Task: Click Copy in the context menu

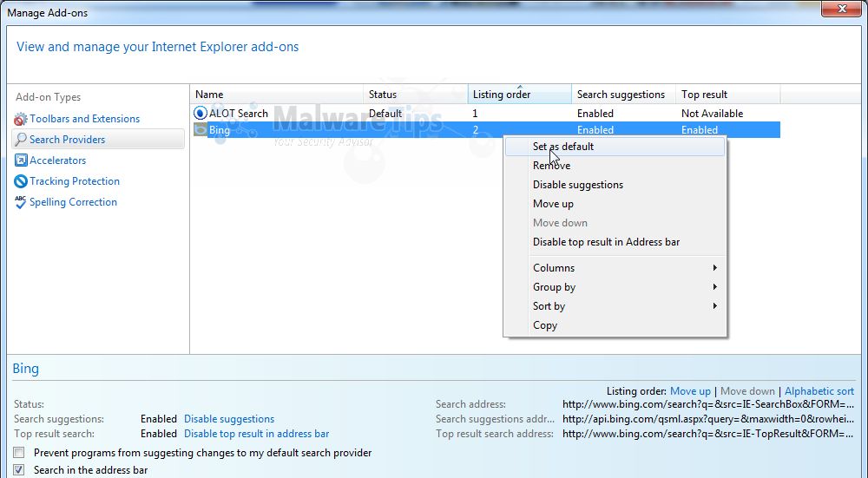Action: click(x=615, y=325)
